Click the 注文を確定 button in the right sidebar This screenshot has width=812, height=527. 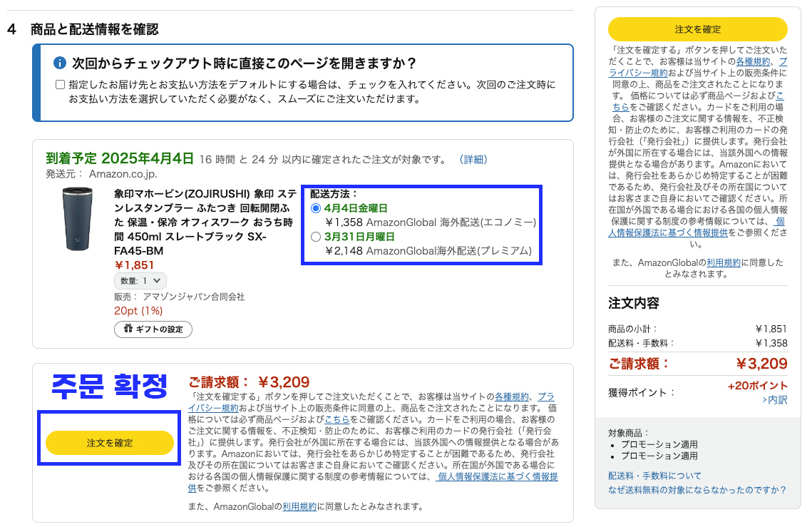coord(697,29)
